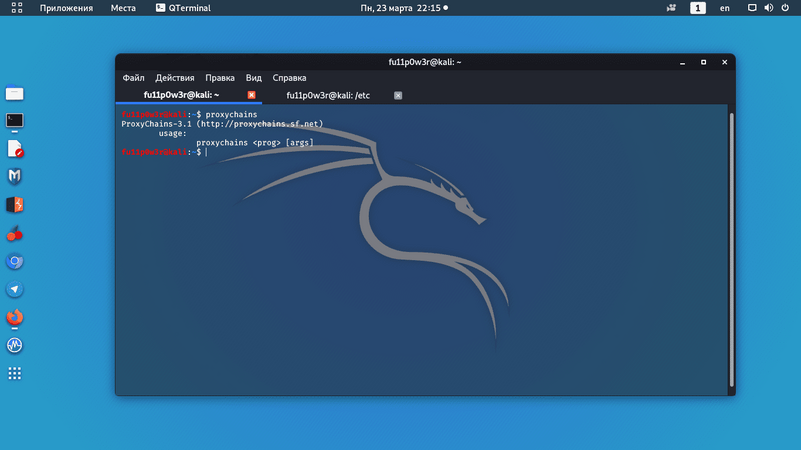Open the en keyboard layout selector
The image size is (801, 450).
[x=725, y=8]
